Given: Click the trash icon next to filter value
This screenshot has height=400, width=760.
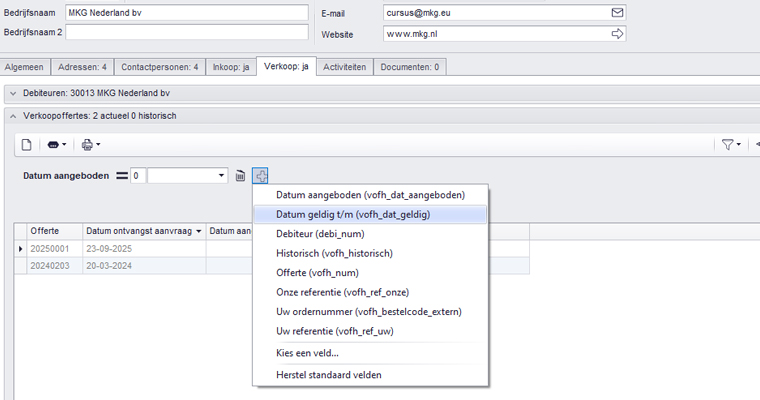Looking at the screenshot, I should [x=240, y=176].
